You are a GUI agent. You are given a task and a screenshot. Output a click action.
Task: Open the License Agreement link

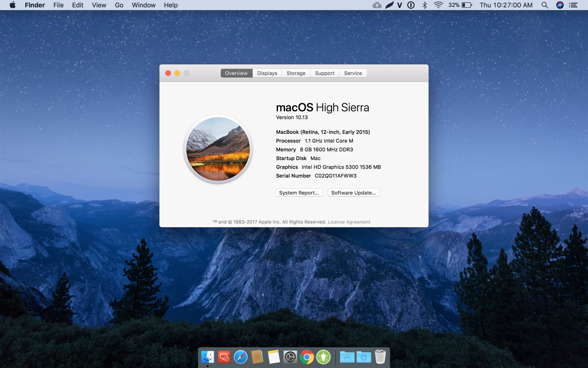(349, 222)
